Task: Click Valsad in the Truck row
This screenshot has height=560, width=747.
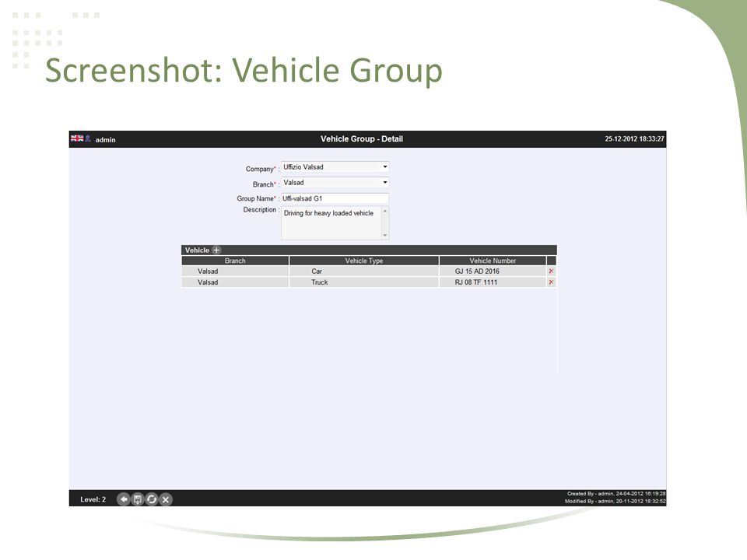Action: click(208, 282)
